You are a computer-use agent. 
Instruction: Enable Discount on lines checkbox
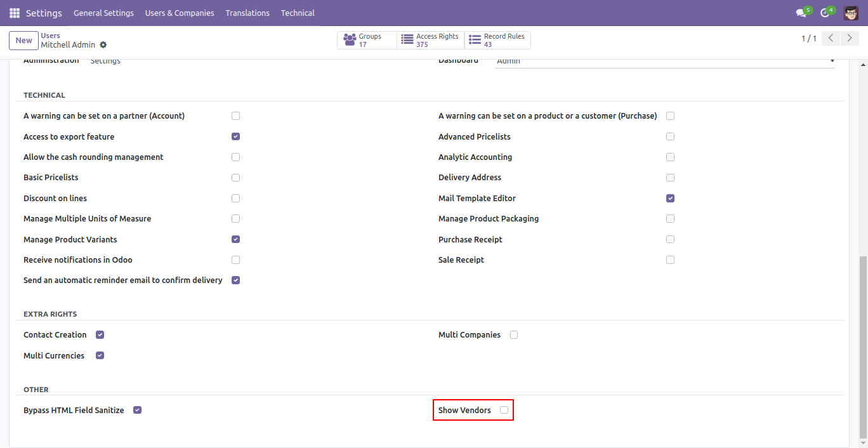click(x=236, y=198)
